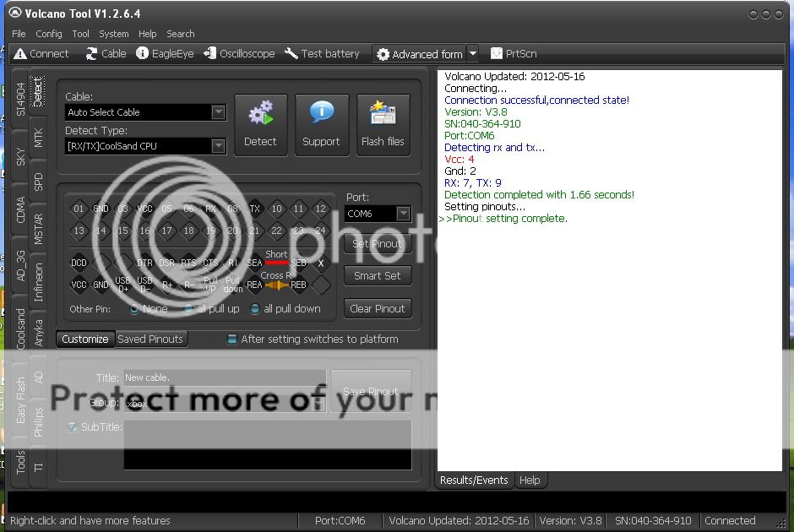Switch to the Customize tab
Viewport: 794px width, 532px height.
(x=85, y=339)
